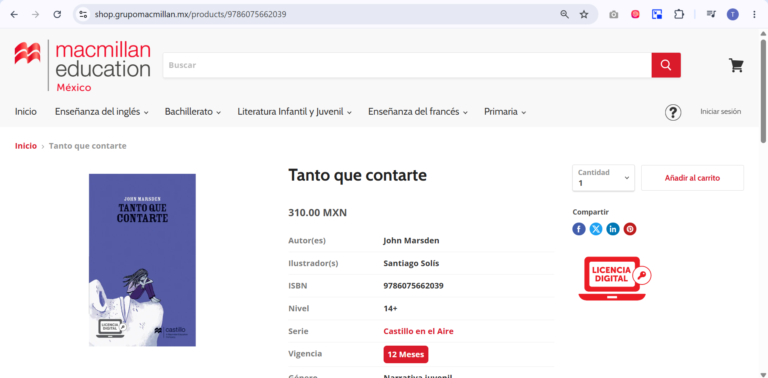Click Iniciar sesión
Image resolution: width=768 pixels, height=378 pixels.
pos(720,112)
